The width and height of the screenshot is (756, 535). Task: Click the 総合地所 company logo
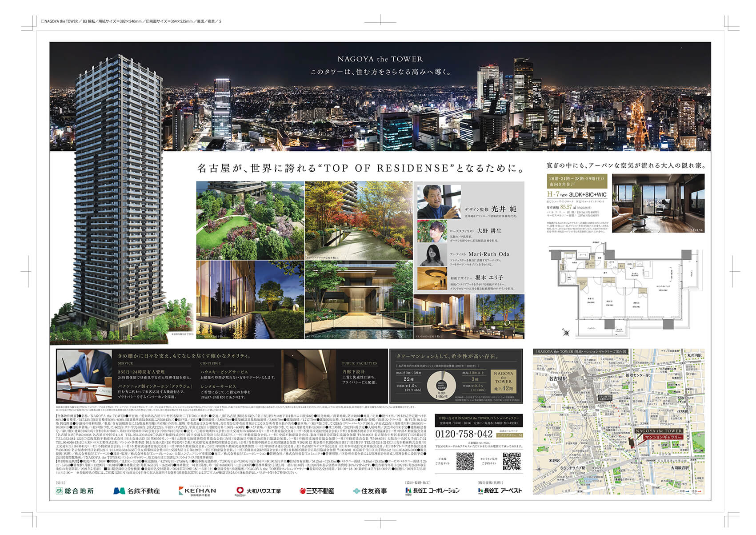pos(75,491)
